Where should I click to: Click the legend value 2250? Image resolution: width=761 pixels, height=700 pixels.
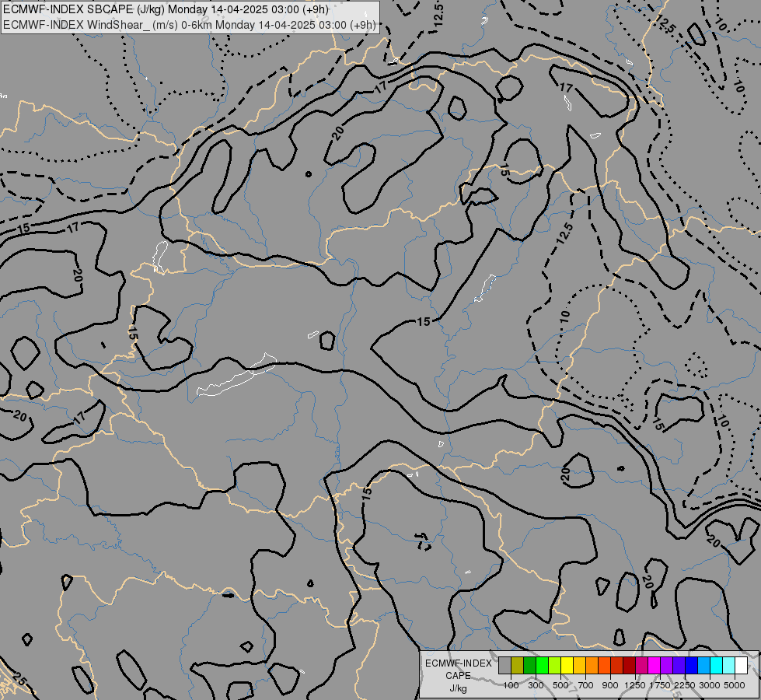(685, 685)
